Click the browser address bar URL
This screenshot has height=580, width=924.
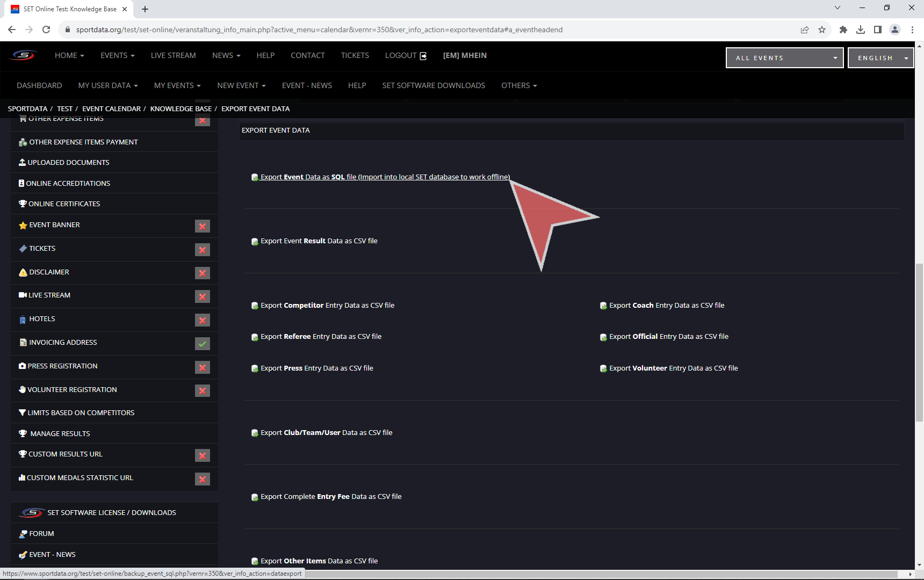[x=319, y=30]
